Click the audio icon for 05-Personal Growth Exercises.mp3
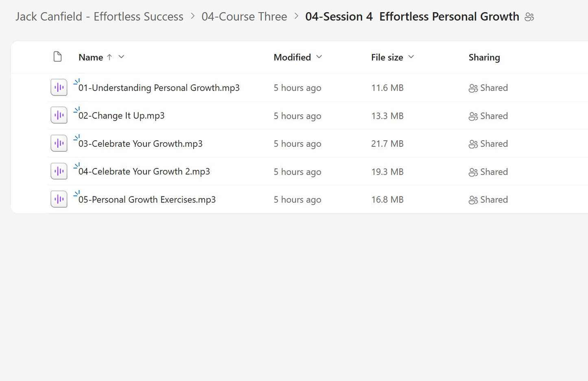Screen dimensions: 588x381 pos(59,199)
